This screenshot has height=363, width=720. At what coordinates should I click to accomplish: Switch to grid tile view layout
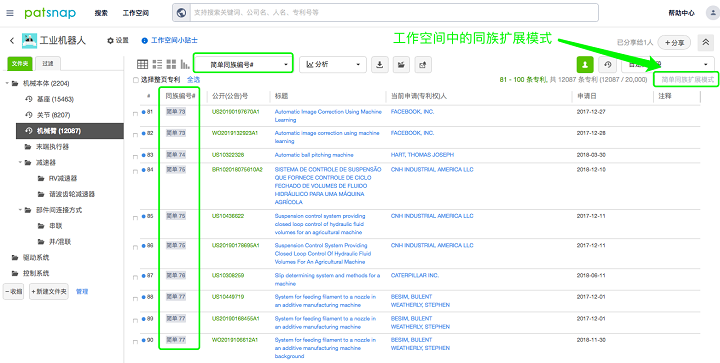171,64
